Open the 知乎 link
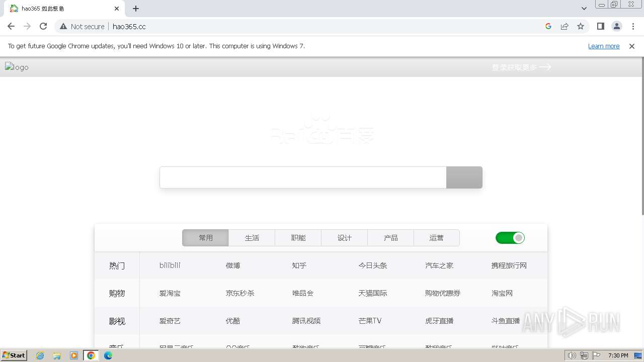The height and width of the screenshot is (362, 644). pos(299,265)
